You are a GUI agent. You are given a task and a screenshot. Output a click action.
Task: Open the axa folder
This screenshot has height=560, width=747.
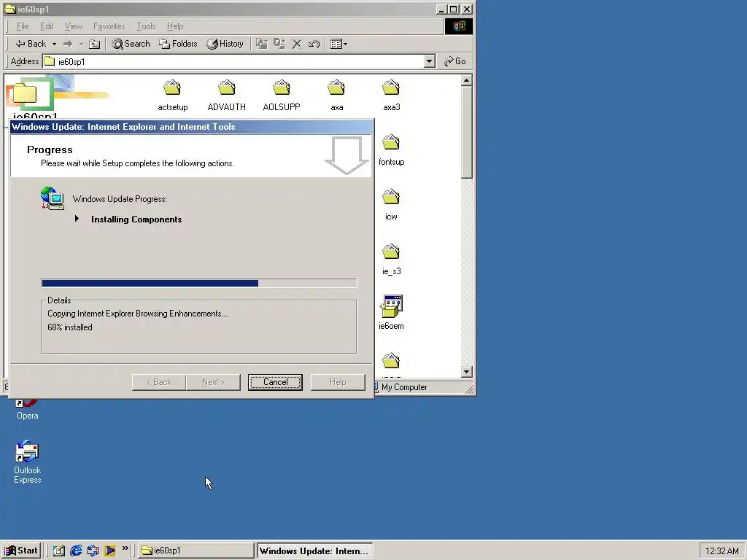336,96
